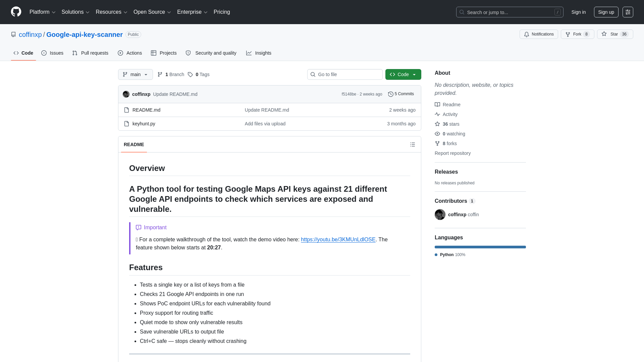The image size is (644, 362).
Task: Click the eye icon next to 0 watching
Action: tap(437, 134)
